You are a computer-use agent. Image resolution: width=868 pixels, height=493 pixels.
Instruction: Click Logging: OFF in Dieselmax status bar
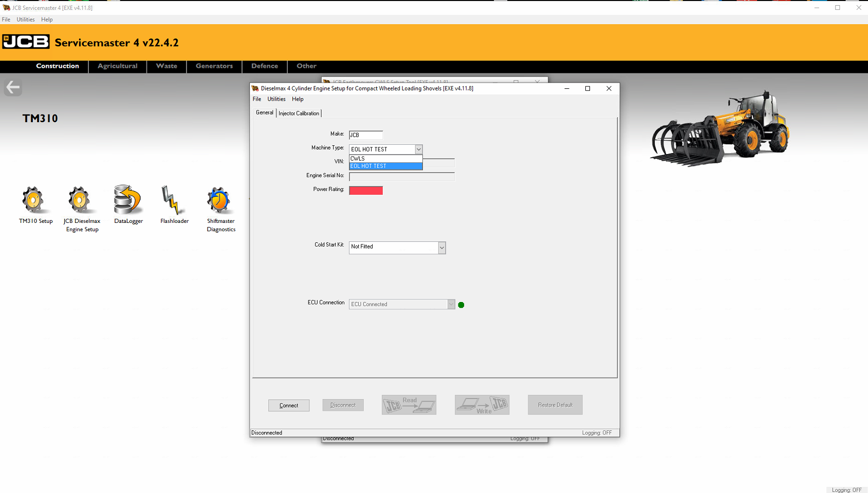(x=597, y=433)
